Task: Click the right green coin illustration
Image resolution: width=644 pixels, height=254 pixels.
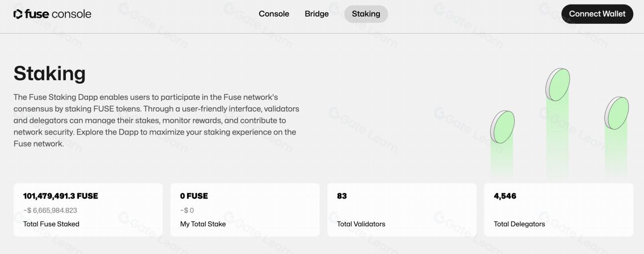Action: coord(617,112)
